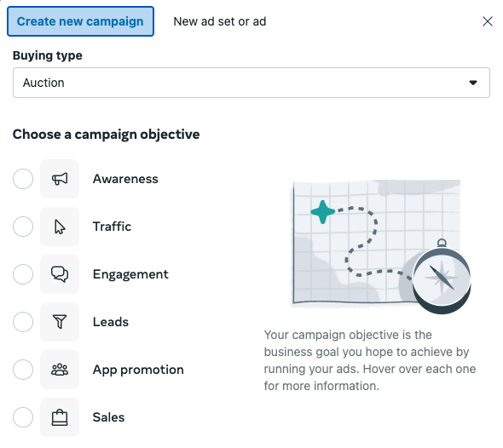Click the App promotion label text
The image size is (503, 448).
[x=138, y=370]
